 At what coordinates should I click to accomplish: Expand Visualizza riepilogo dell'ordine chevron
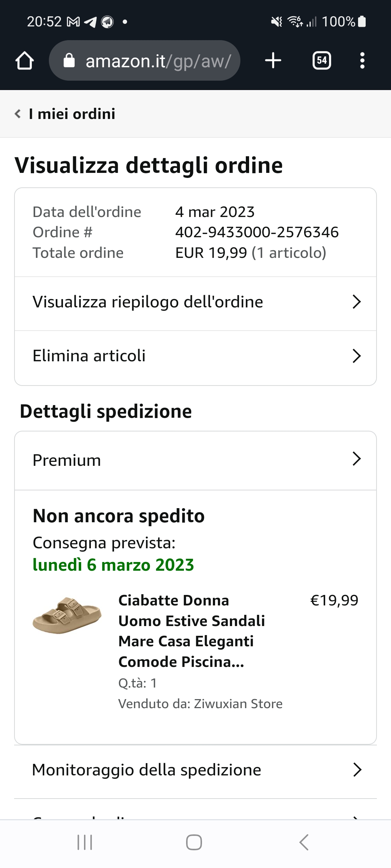357,302
